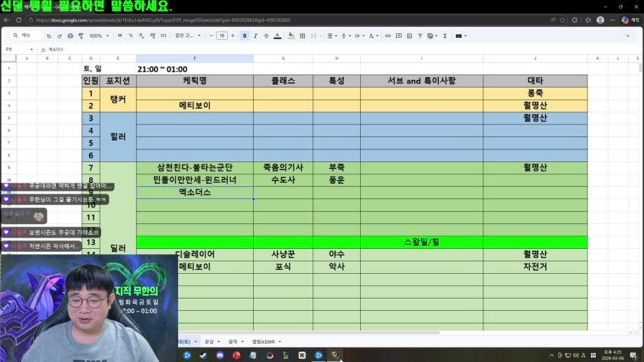
Task: Select cell containing 민폴이만만세-윈드러너
Action: click(195, 179)
